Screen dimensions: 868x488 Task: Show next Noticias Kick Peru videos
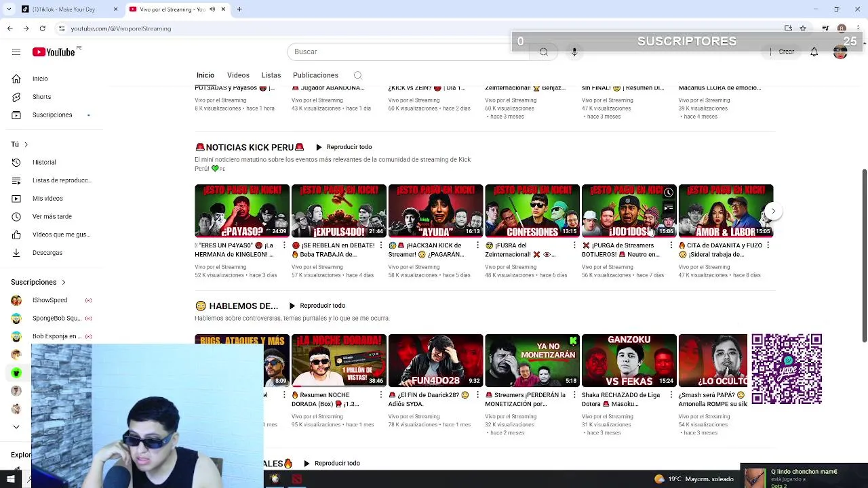[772, 211]
